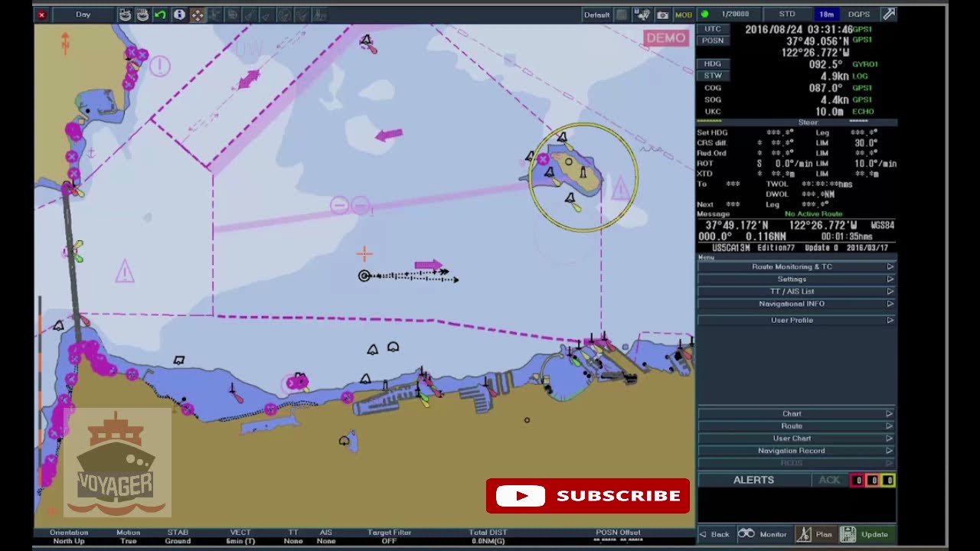Expand Route Monitoring & TC menu

coord(796,266)
